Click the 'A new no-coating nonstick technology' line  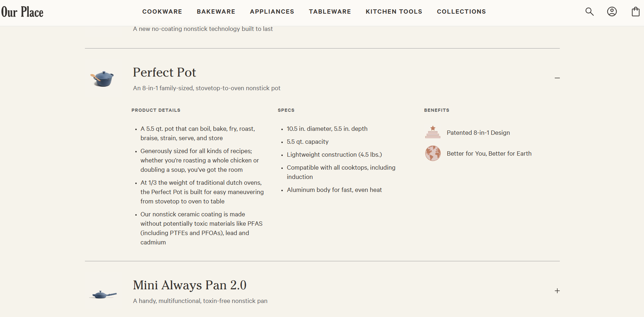coord(203,29)
